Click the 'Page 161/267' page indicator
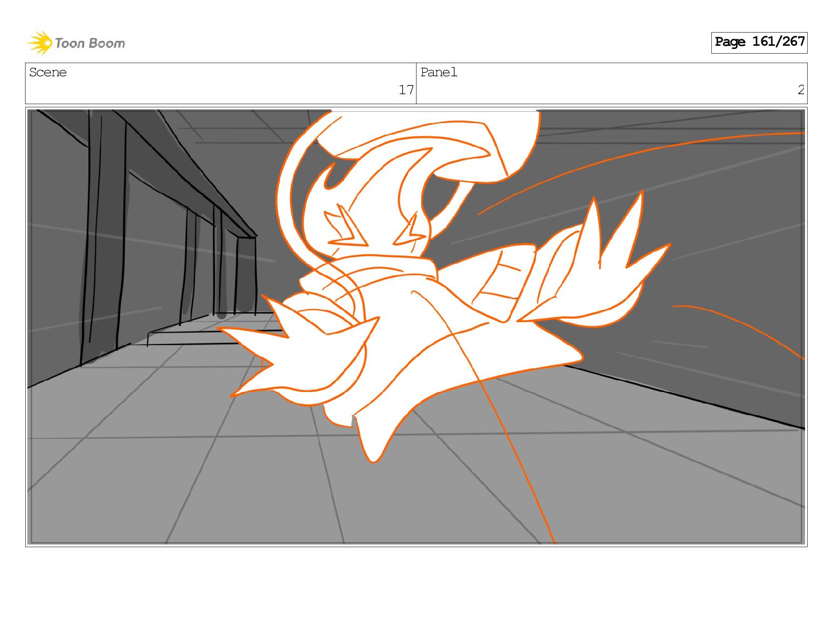 (x=759, y=42)
